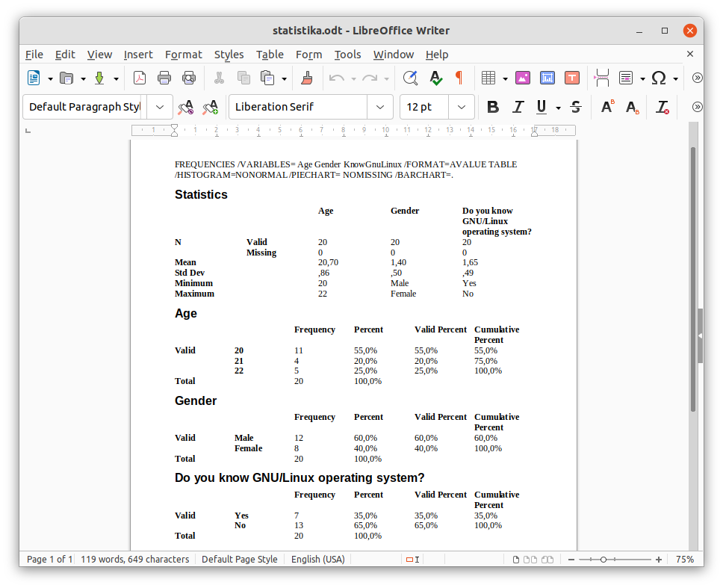Open the Format menu
The image size is (723, 588).
tap(184, 55)
